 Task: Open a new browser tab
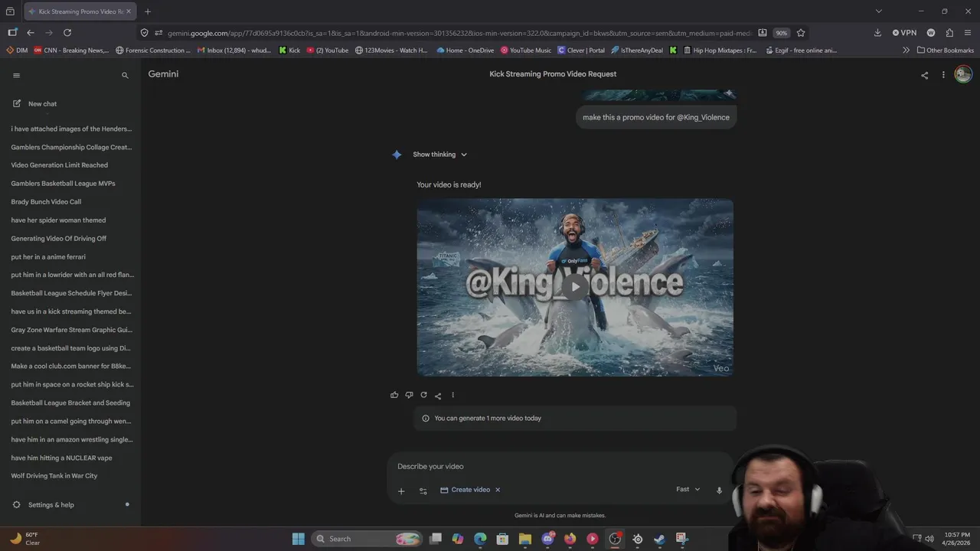[148, 11]
